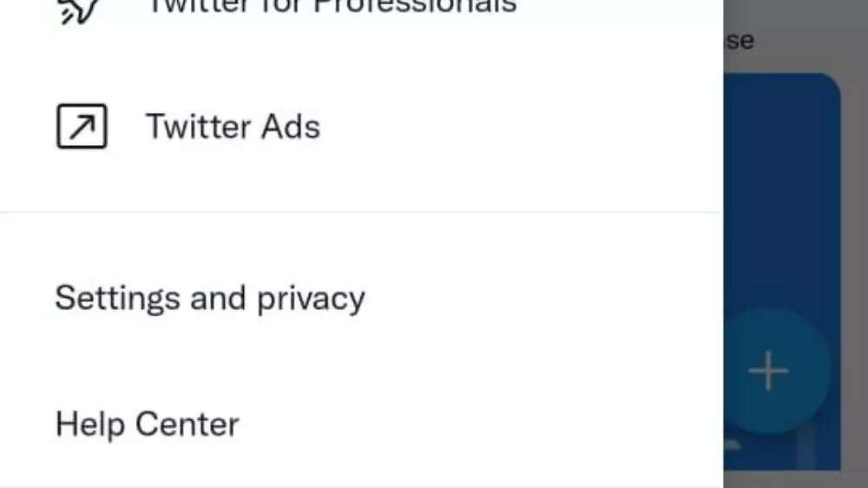Go to the Help Center
Viewport: 868px width, 488px height.
tap(147, 425)
